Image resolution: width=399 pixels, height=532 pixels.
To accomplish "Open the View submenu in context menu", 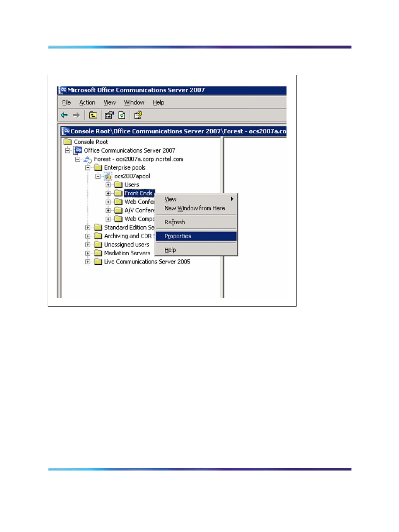I will (x=196, y=199).
